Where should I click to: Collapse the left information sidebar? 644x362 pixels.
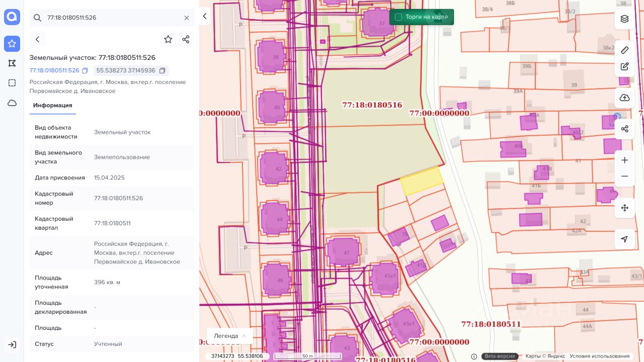pos(204,17)
